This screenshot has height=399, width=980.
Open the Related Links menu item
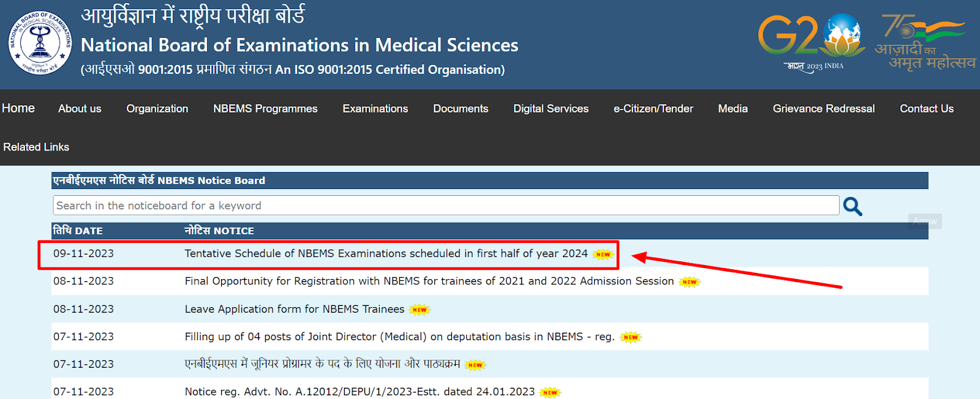pyautogui.click(x=36, y=147)
